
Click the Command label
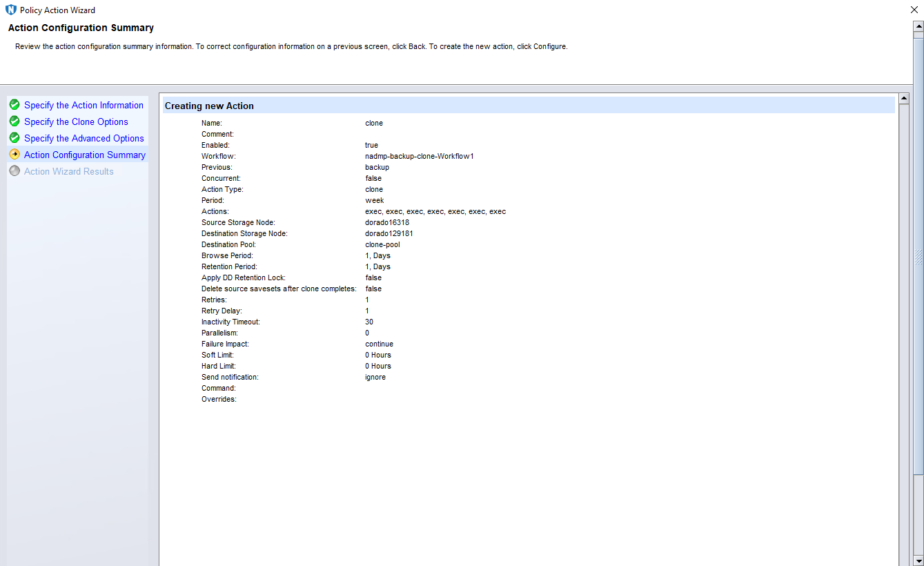pyautogui.click(x=219, y=388)
